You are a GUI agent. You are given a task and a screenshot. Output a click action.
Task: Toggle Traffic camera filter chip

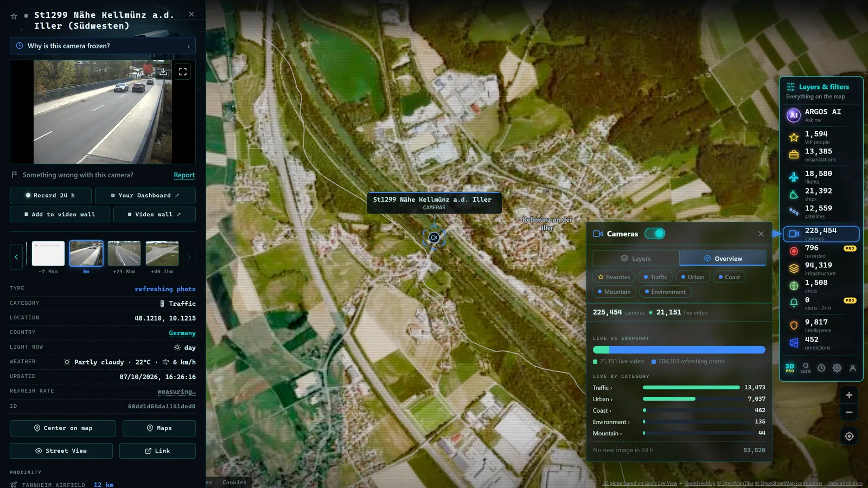(655, 277)
